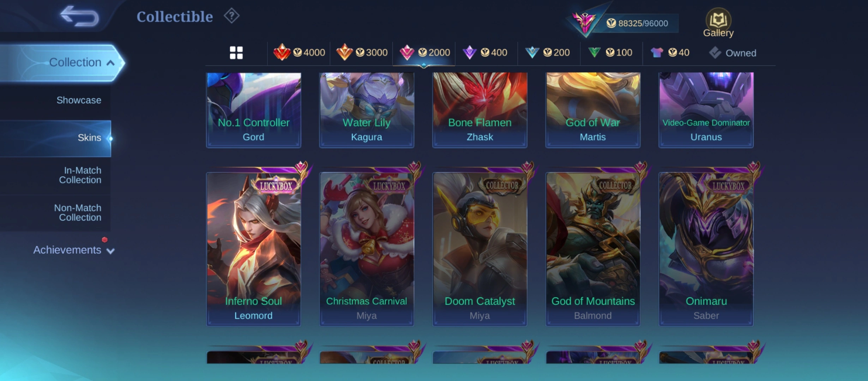Filter by the 40 shirt tier
The height and width of the screenshot is (381, 868).
pos(670,53)
